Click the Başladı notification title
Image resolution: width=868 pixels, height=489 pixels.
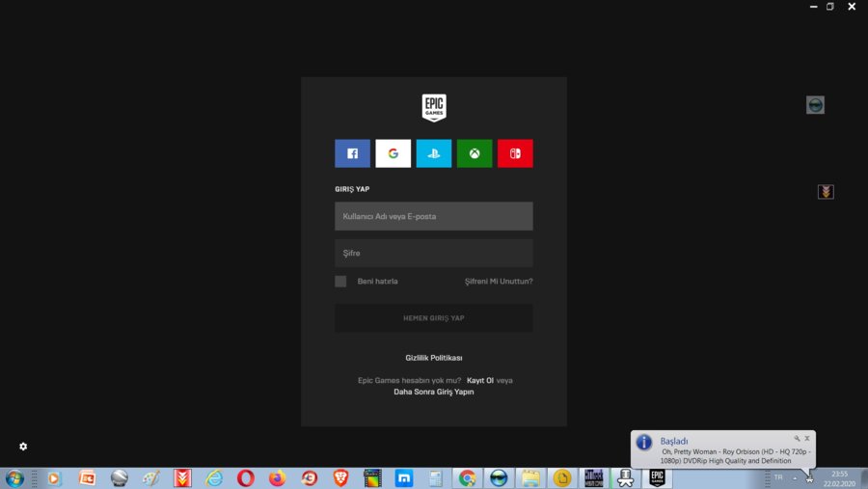(x=674, y=441)
